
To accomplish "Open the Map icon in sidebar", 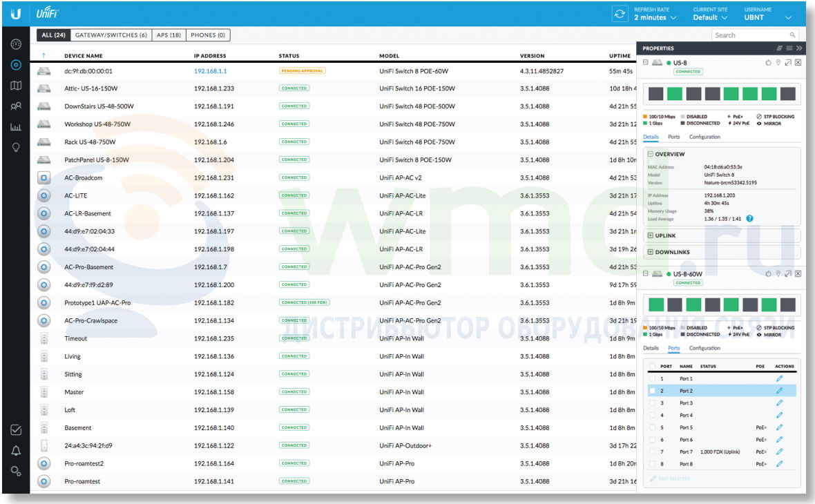I will (x=16, y=86).
